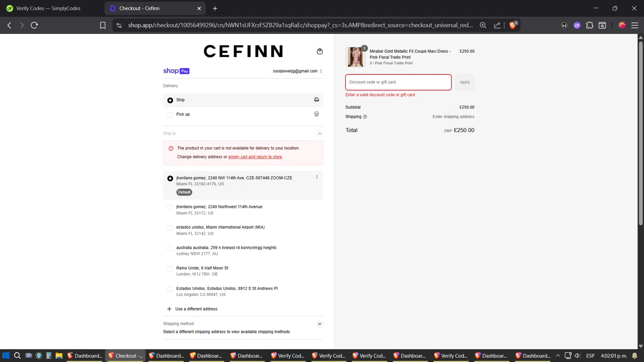Select address 2240 NW 114th Ave default
Screen dimensions: 644x362
(x=243, y=185)
